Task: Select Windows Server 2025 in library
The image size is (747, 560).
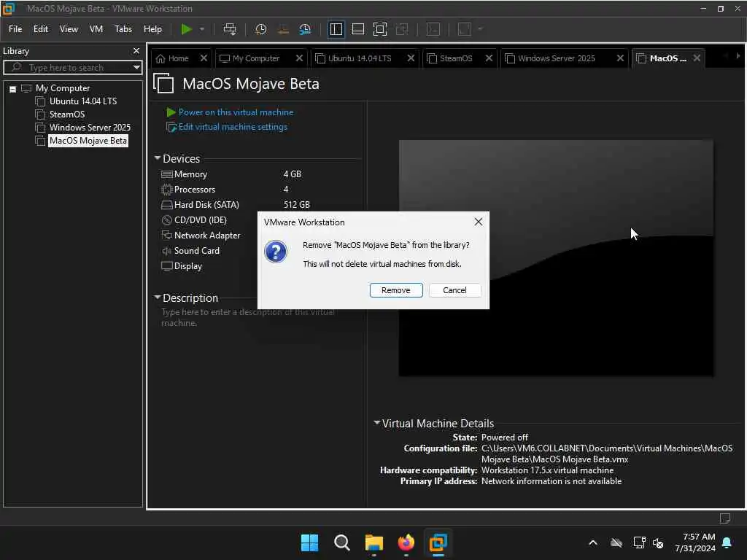Action: [x=90, y=127]
